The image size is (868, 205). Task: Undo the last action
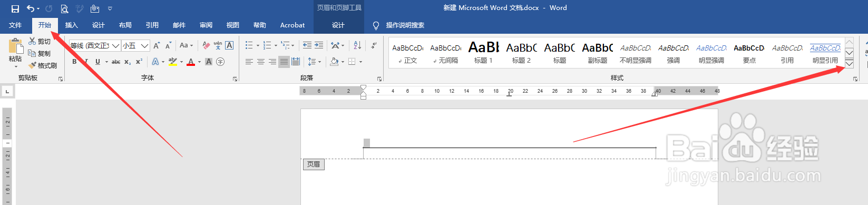point(31,8)
